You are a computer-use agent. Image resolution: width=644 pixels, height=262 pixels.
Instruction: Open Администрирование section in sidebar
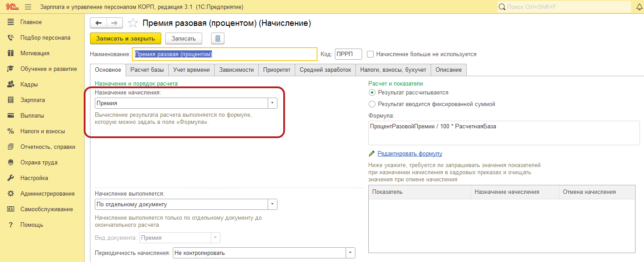tap(47, 194)
